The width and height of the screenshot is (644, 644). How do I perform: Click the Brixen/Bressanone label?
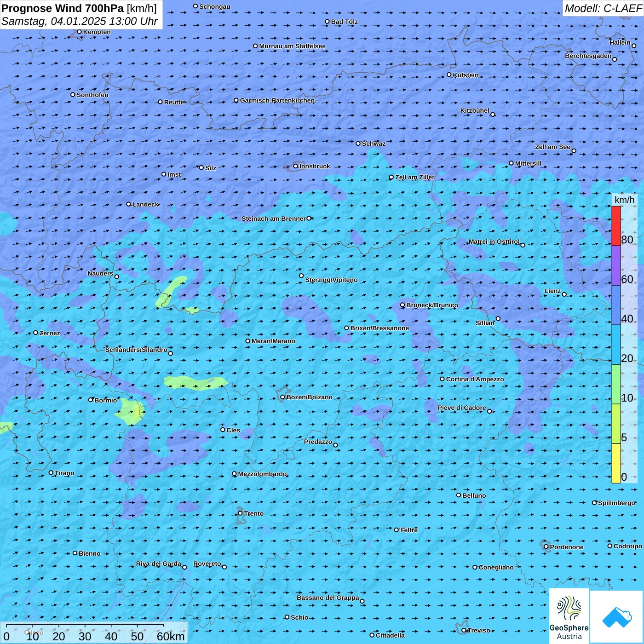tap(379, 328)
